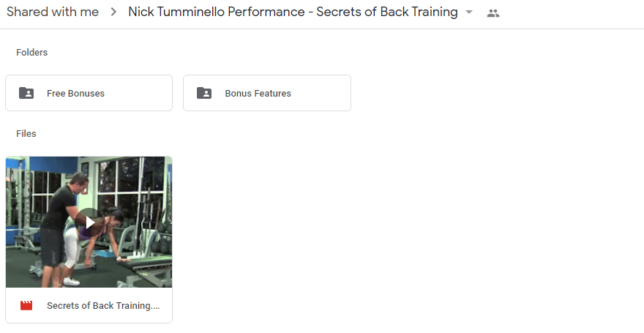Open the folder title dropdown arrow
This screenshot has height=333, width=644.
tap(469, 12)
